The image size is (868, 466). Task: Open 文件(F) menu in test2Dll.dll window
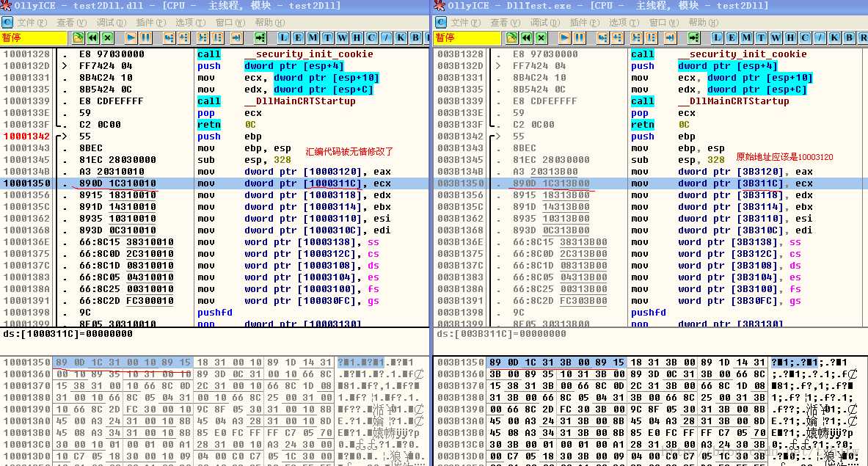click(32, 23)
